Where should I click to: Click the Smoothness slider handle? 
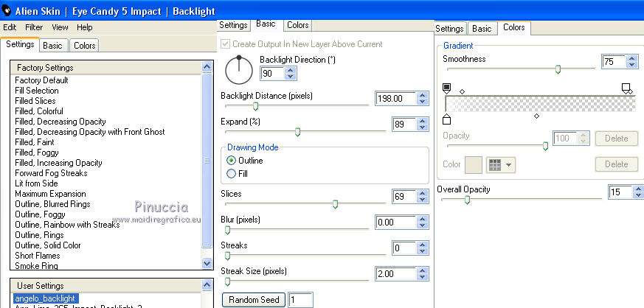point(558,70)
